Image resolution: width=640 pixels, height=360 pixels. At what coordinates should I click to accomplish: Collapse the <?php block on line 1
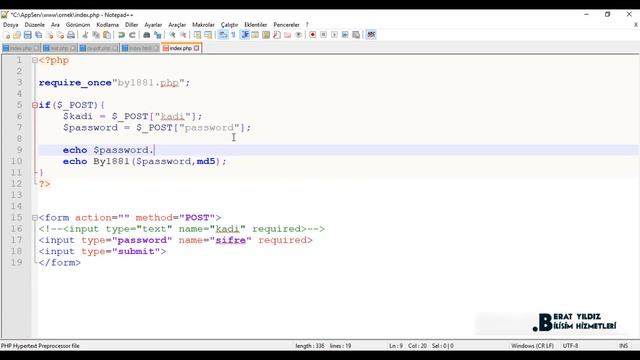pyautogui.click(x=35, y=60)
